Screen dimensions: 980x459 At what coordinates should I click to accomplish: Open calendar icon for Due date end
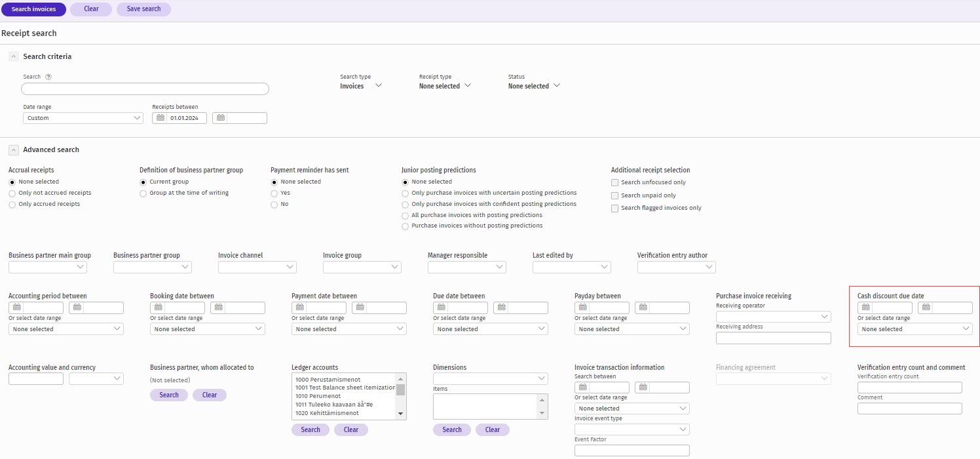[501, 308]
